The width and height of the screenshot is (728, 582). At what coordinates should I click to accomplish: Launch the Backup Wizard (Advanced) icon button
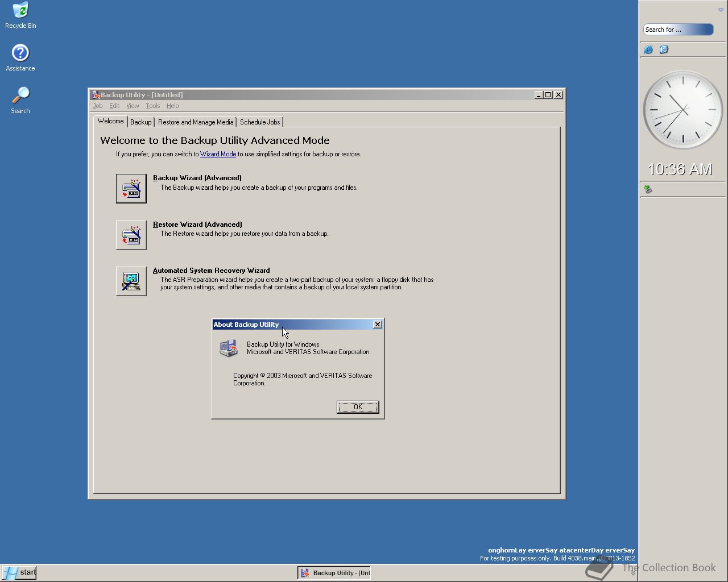pos(131,189)
